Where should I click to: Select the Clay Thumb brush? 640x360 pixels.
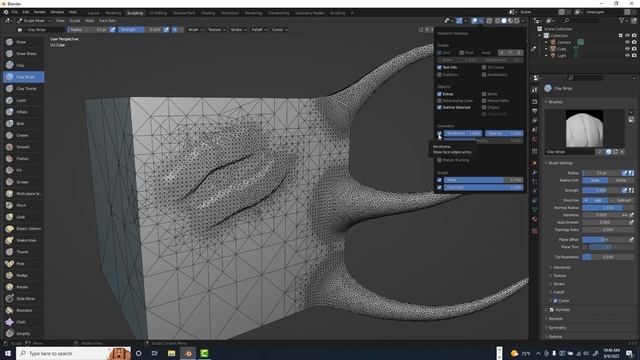coord(23,88)
